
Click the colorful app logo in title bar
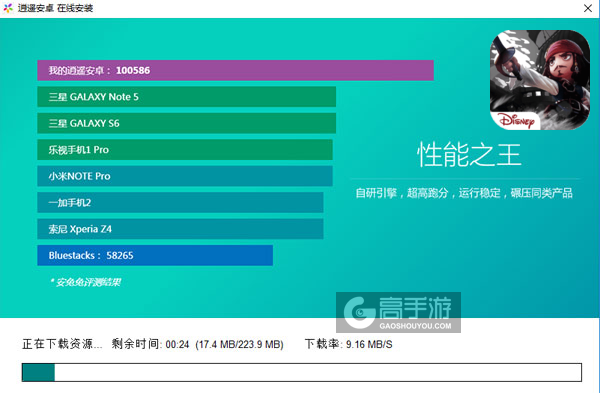pos(8,8)
